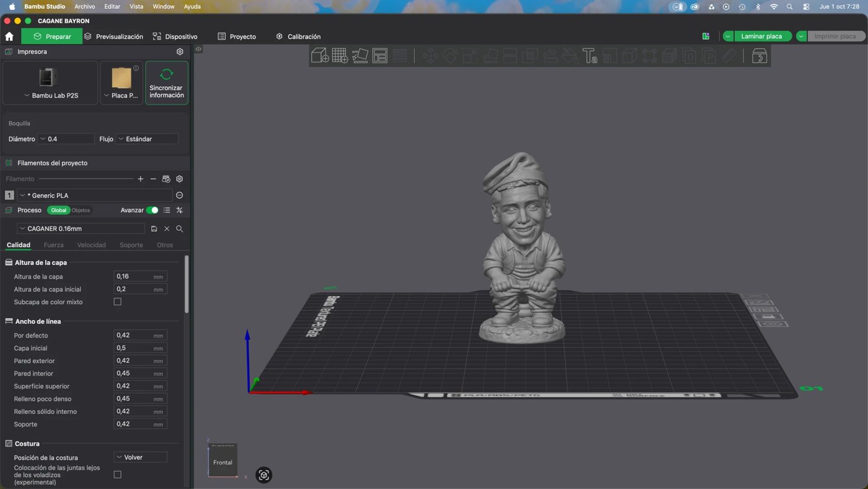Switch to the Previsualización tab
This screenshot has height=489, width=868.
tap(113, 37)
